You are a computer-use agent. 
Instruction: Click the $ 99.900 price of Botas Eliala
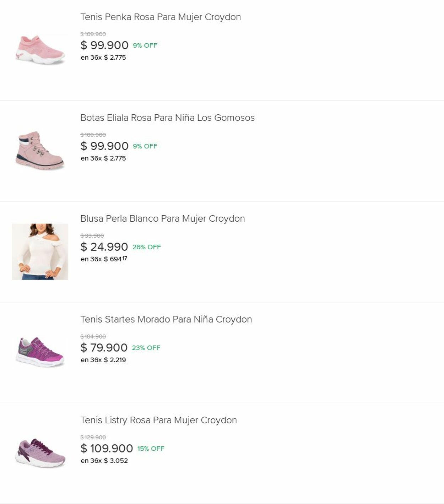tap(104, 146)
